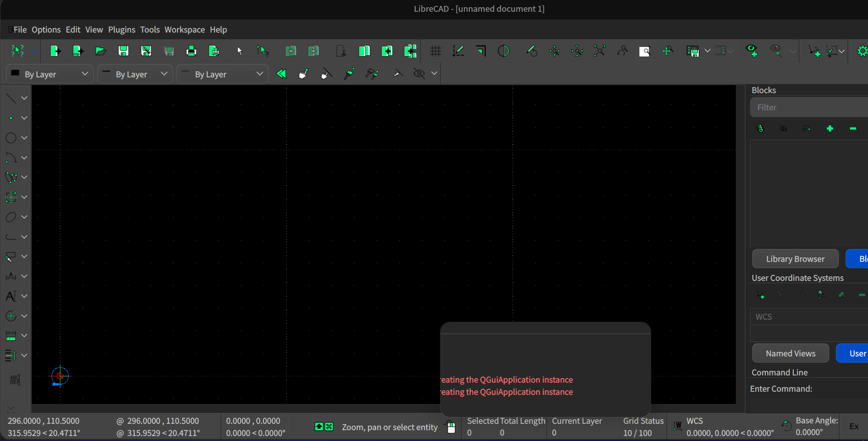Click the Print Preview icon
The width and height of the screenshot is (868, 441).
(214, 51)
